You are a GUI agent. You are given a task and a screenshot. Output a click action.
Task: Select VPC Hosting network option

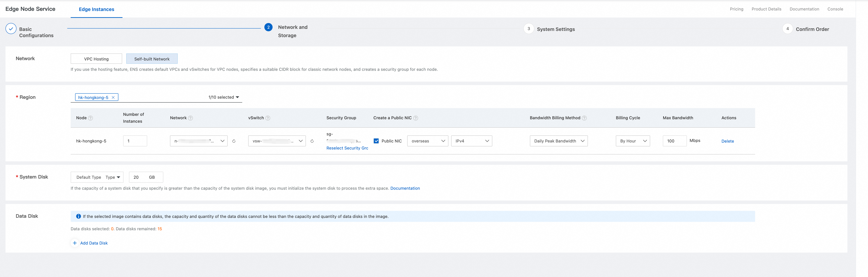(96, 59)
